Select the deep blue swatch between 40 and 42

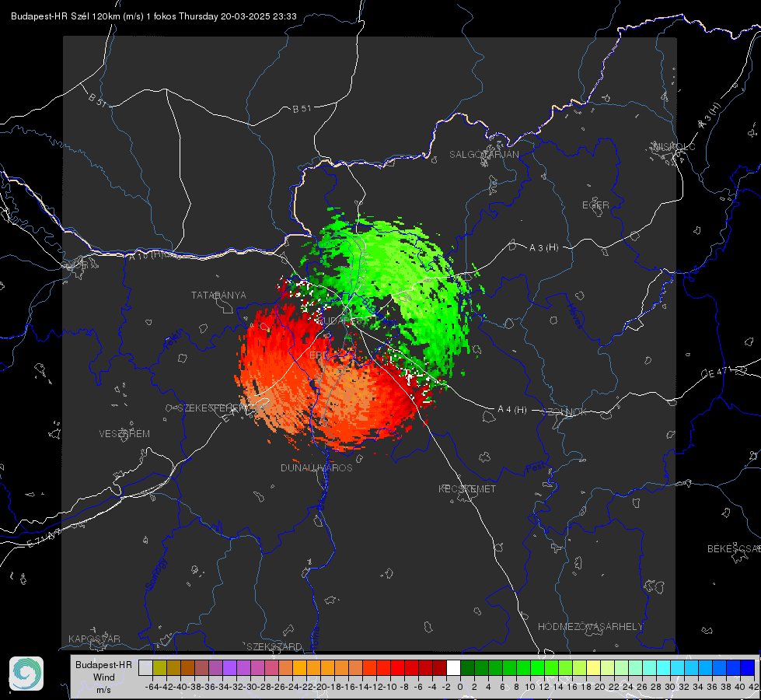coord(748,667)
